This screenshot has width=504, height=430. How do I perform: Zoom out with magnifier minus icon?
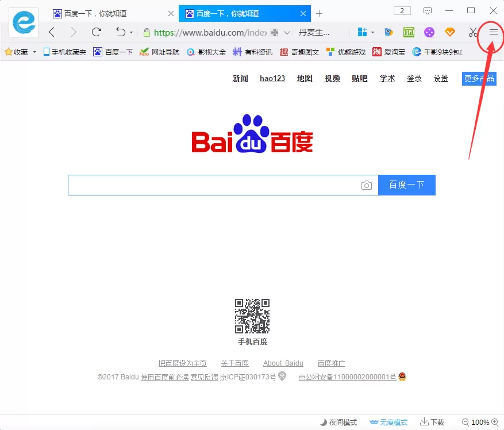(x=465, y=423)
